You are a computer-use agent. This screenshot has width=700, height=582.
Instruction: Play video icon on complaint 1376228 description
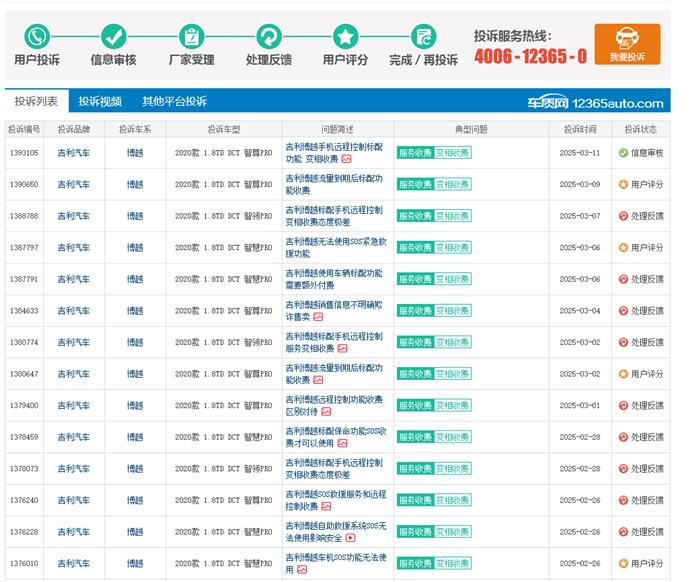click(x=350, y=538)
